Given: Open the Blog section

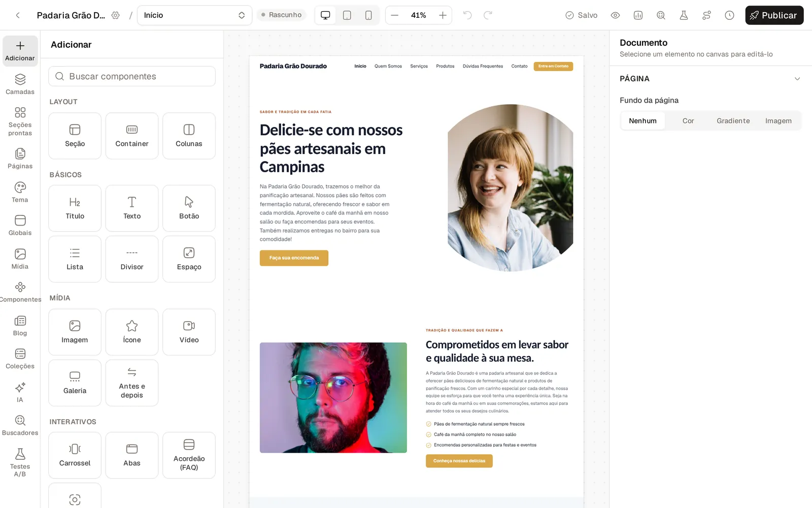Looking at the screenshot, I should (20, 326).
